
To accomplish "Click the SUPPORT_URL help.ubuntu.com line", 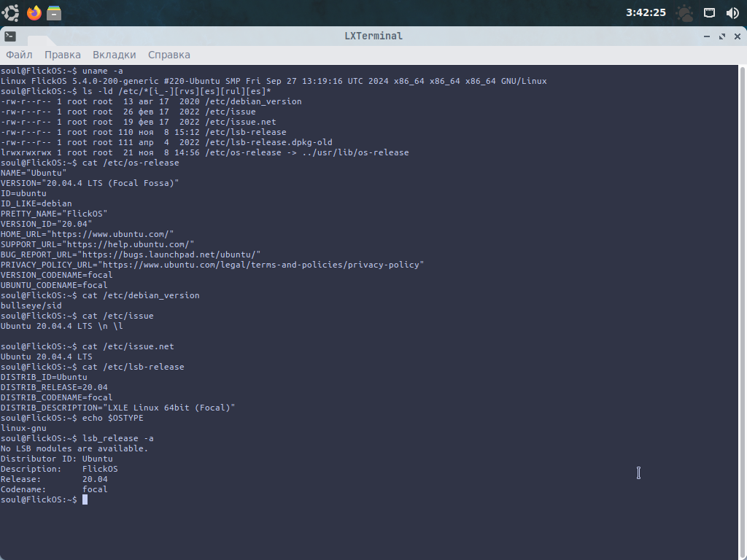I will click(97, 244).
